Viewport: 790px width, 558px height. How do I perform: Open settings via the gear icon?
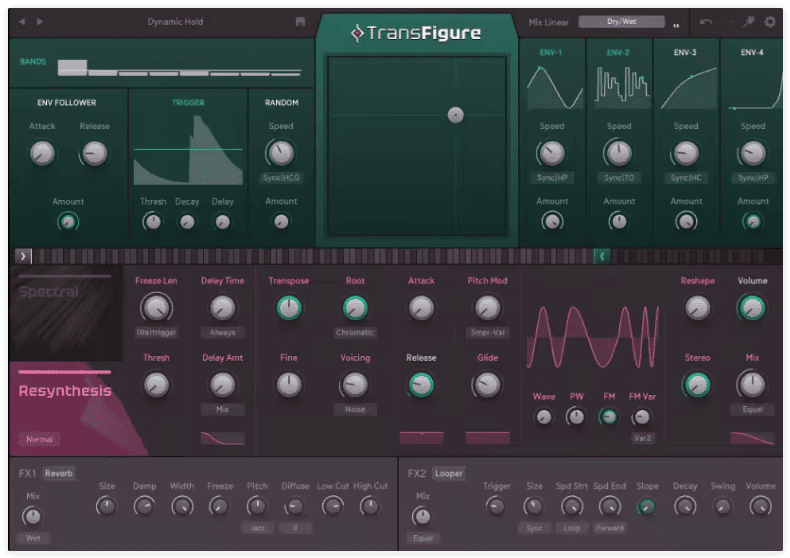tap(770, 22)
